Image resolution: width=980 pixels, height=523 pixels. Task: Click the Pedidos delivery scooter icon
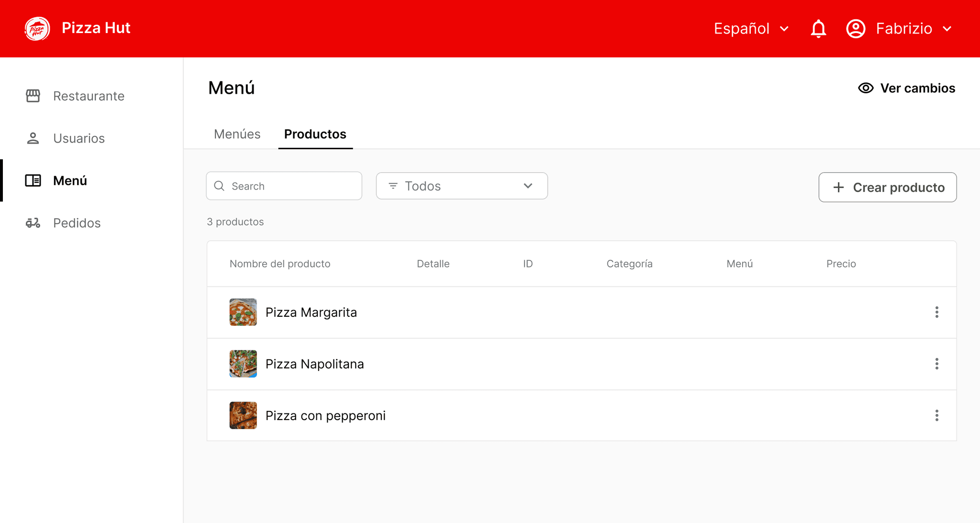click(x=33, y=223)
